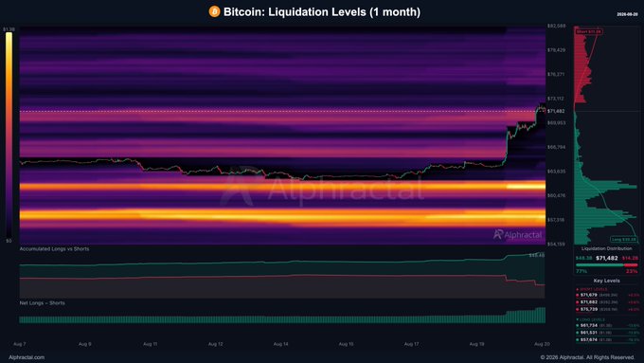Image resolution: width=644 pixels, height=363 pixels.
Task: Click the $76,271 price axis label
Action: point(556,75)
